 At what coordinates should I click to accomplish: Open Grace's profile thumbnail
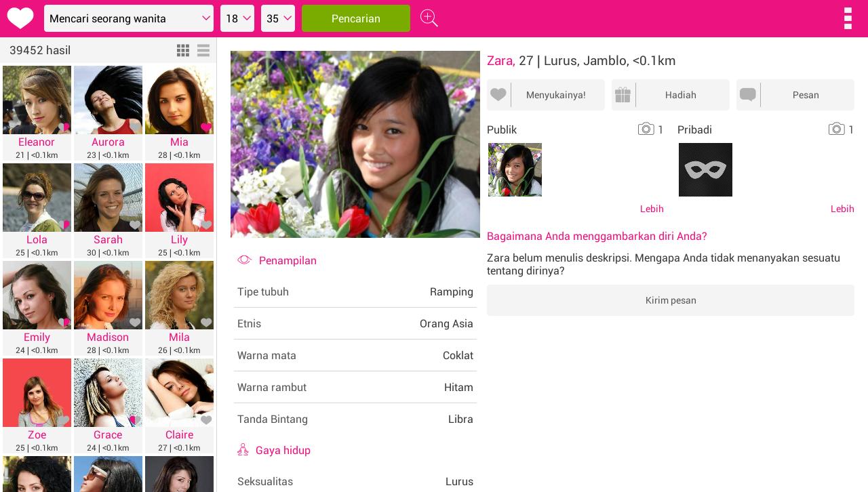(108, 392)
